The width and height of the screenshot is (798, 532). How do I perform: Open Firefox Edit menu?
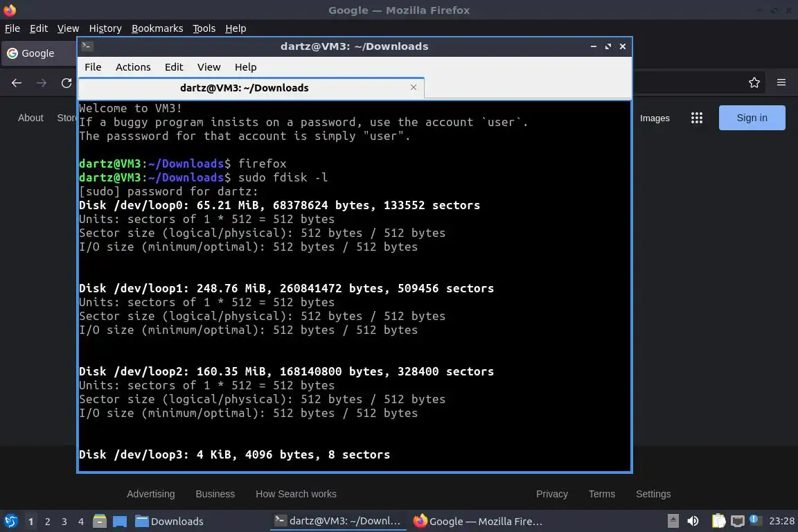pyautogui.click(x=39, y=28)
